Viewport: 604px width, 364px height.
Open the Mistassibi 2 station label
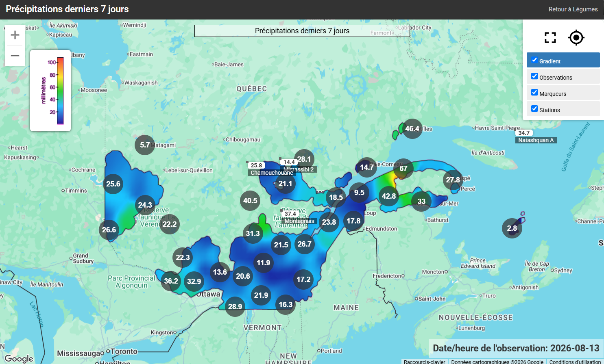coord(299,169)
